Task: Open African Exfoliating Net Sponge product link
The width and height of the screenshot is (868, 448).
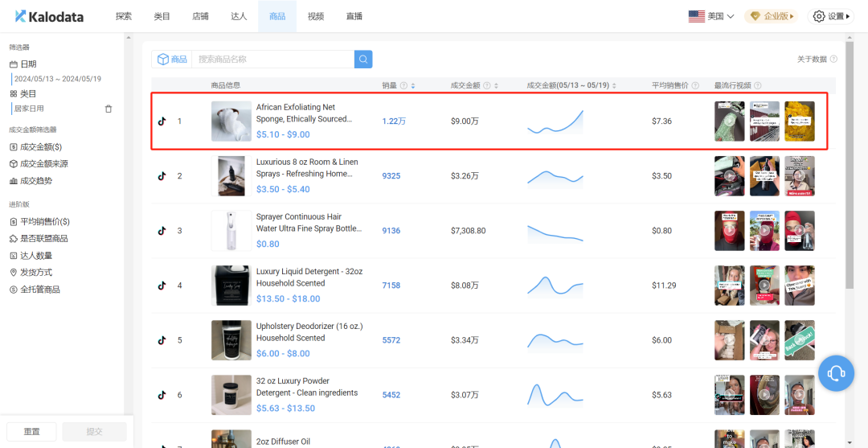Action: click(304, 113)
